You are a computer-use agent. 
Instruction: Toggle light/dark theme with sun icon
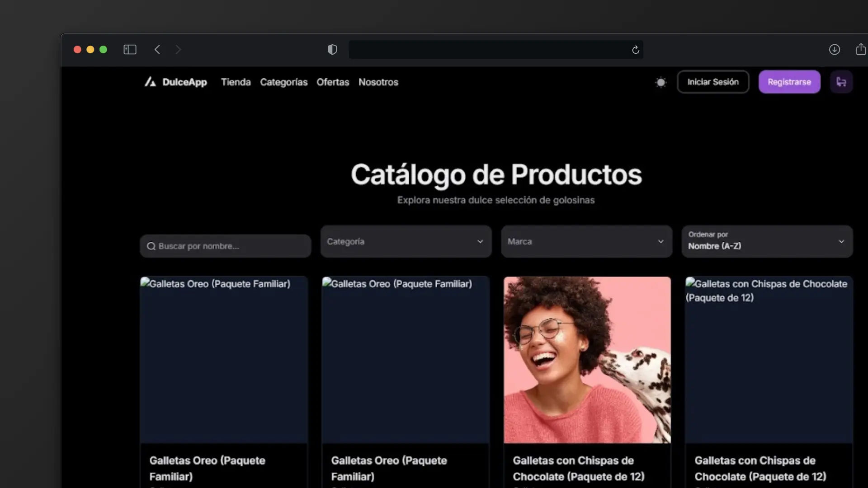pyautogui.click(x=660, y=82)
